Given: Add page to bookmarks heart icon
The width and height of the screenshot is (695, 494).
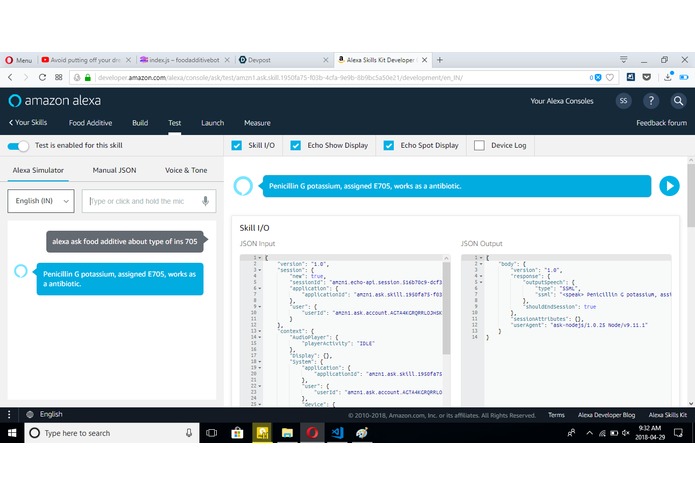Looking at the screenshot, I should [x=610, y=78].
